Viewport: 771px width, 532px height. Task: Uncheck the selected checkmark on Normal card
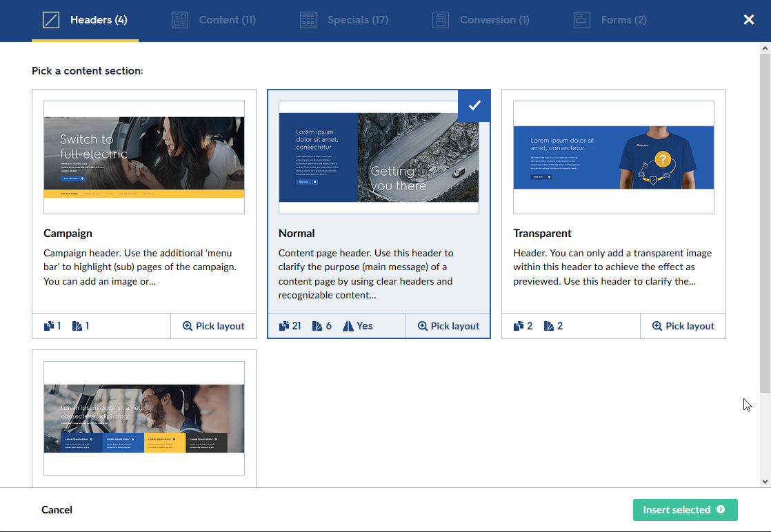tap(474, 105)
